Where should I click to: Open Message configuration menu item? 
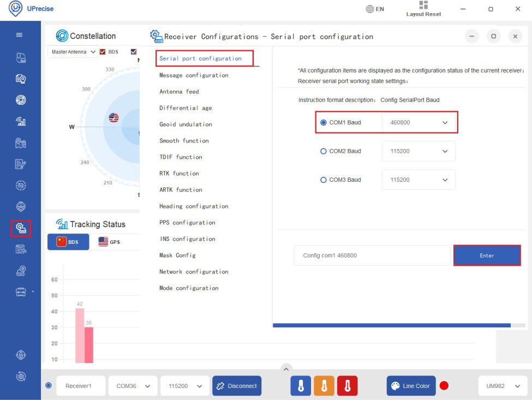click(194, 75)
